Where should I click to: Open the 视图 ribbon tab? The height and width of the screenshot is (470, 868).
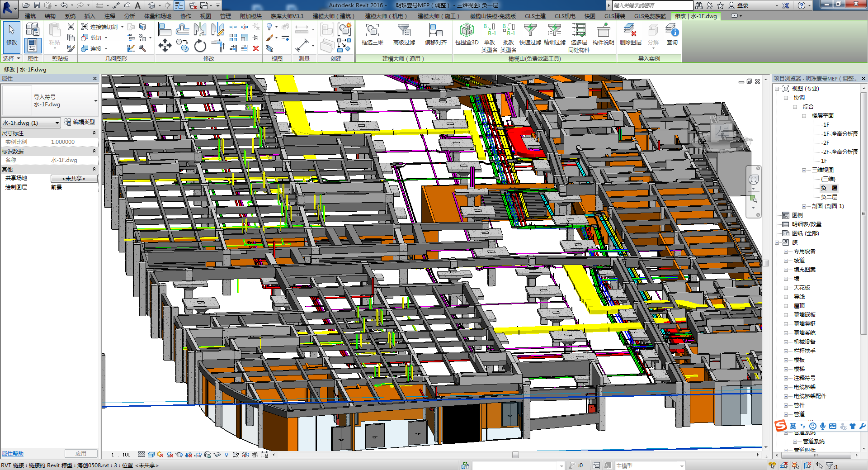[x=206, y=16]
